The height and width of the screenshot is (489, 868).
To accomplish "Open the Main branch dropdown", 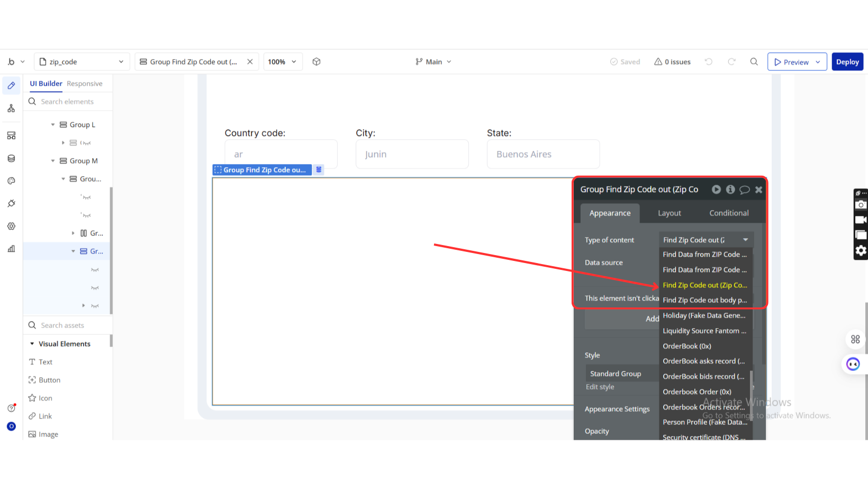I will tap(433, 62).
